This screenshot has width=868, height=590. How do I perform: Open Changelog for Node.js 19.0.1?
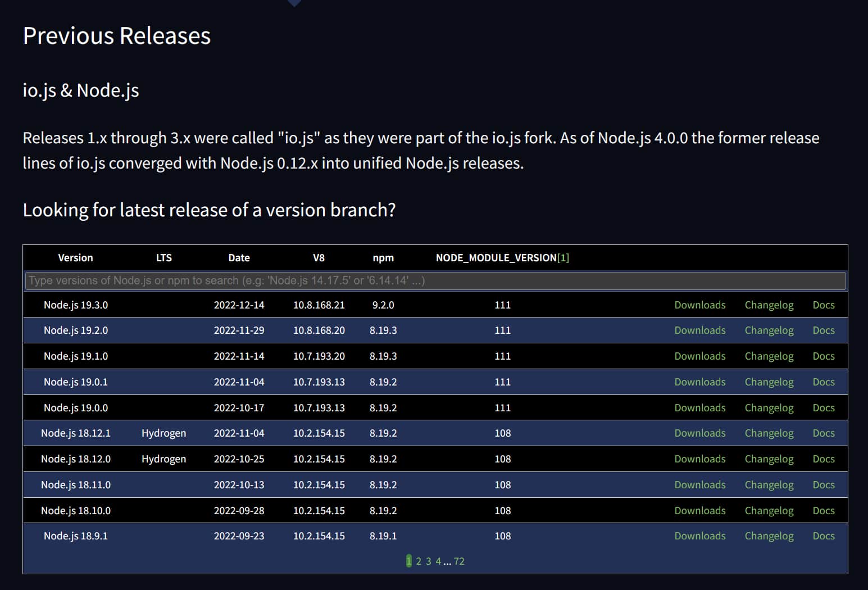coord(769,382)
